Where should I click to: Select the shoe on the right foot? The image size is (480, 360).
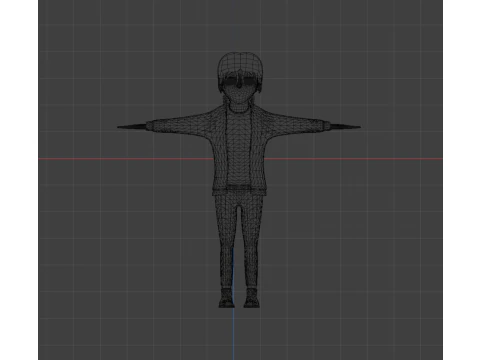pyautogui.click(x=252, y=298)
